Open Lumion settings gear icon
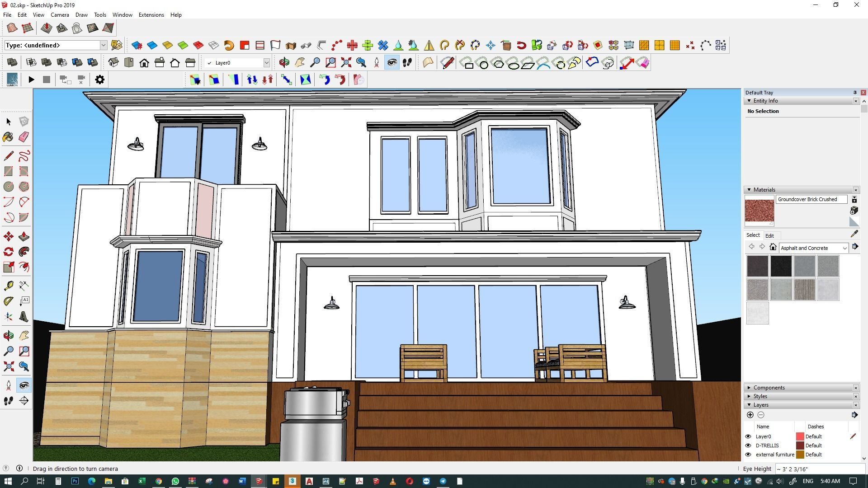Viewport: 868px width, 488px height. (100, 80)
